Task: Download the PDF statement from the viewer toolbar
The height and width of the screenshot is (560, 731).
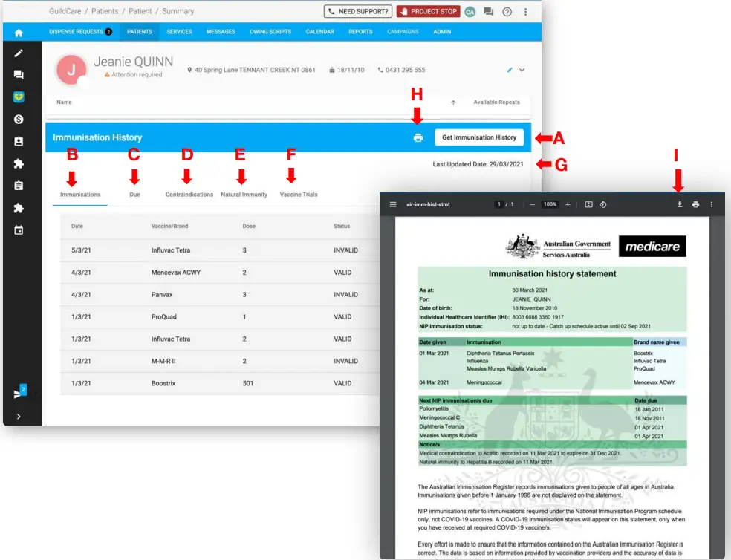Action: pos(679,204)
